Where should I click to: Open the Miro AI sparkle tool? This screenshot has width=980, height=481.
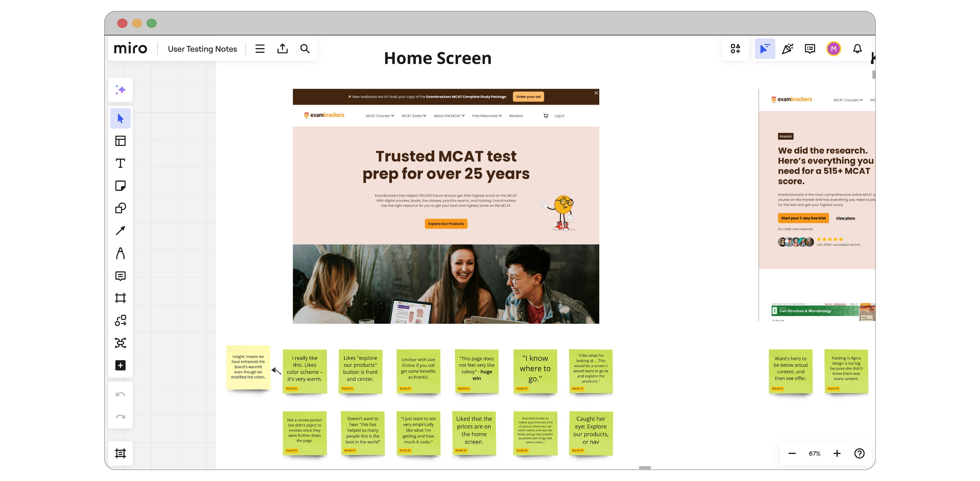120,90
